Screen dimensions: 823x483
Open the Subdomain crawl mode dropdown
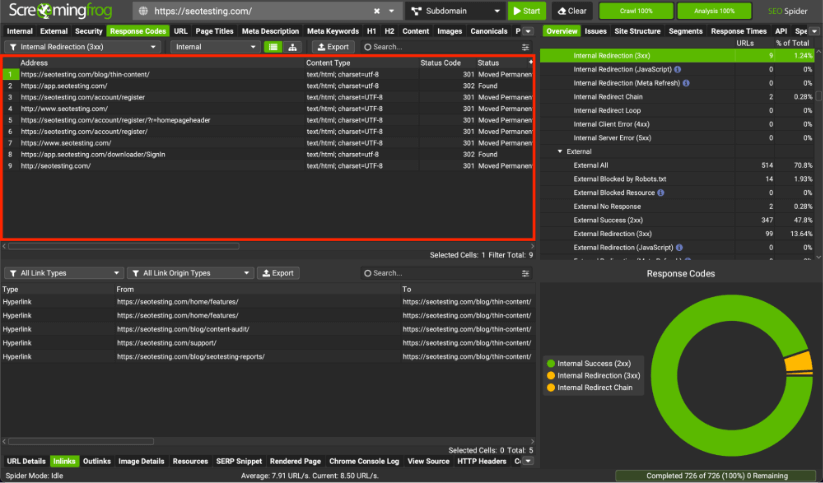click(x=455, y=11)
